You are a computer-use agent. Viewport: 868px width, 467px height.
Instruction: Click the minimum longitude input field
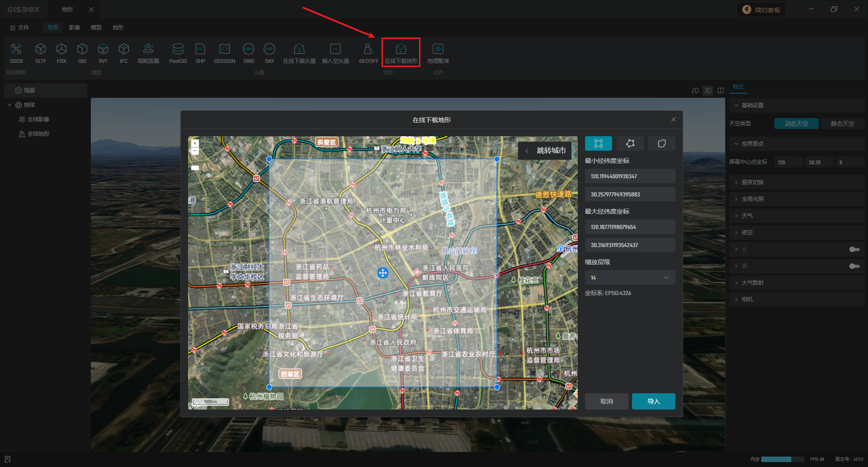point(630,176)
